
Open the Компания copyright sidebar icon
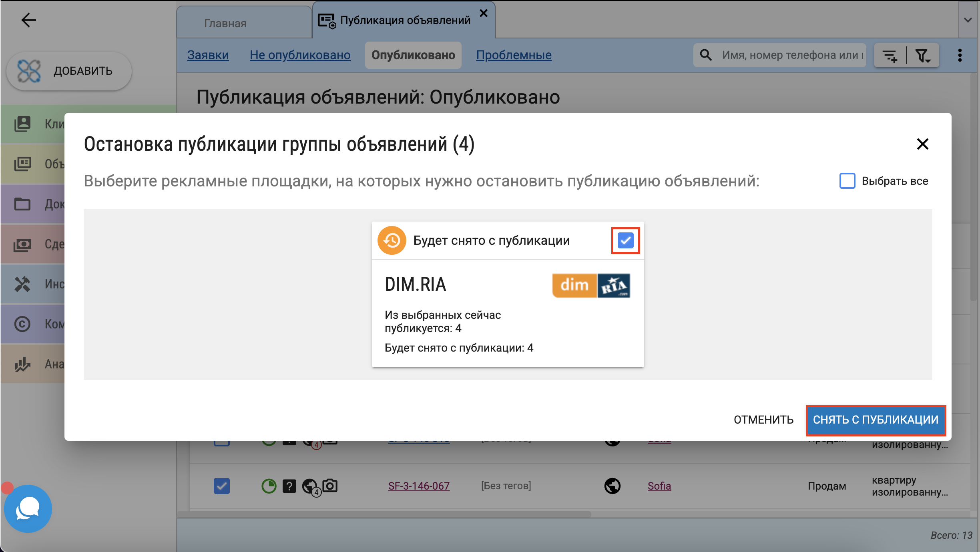(22, 324)
